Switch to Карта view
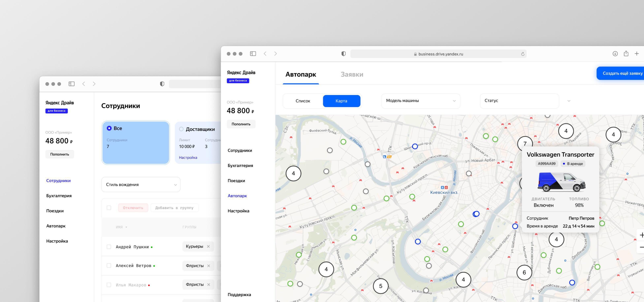The height and width of the screenshot is (302, 644). [342, 101]
